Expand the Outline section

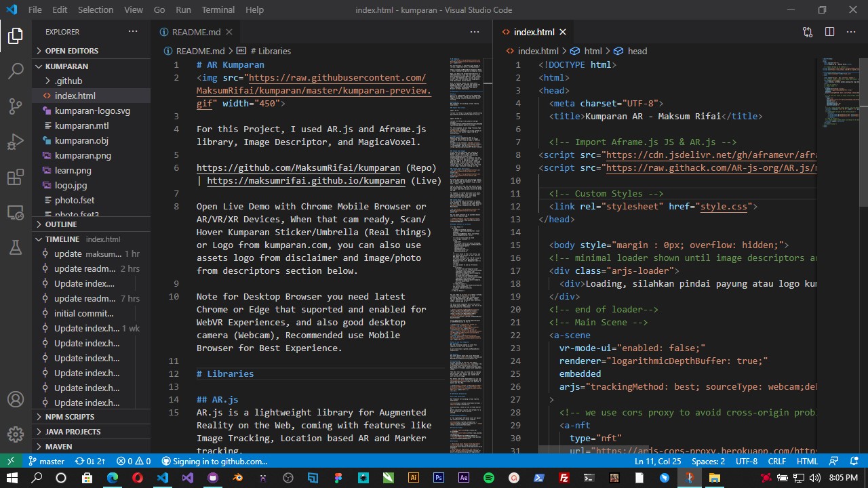[x=91, y=224]
